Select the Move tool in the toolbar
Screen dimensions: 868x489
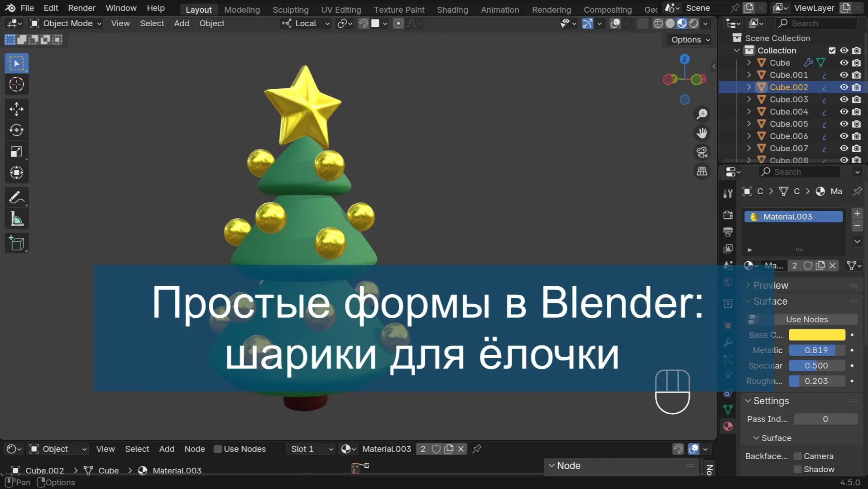pos(16,109)
